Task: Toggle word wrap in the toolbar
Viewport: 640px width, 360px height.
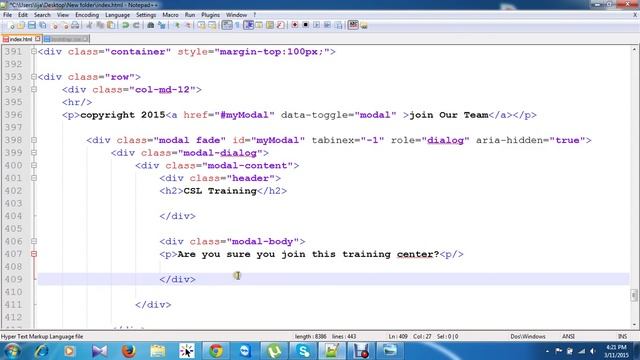Action: pos(227,25)
